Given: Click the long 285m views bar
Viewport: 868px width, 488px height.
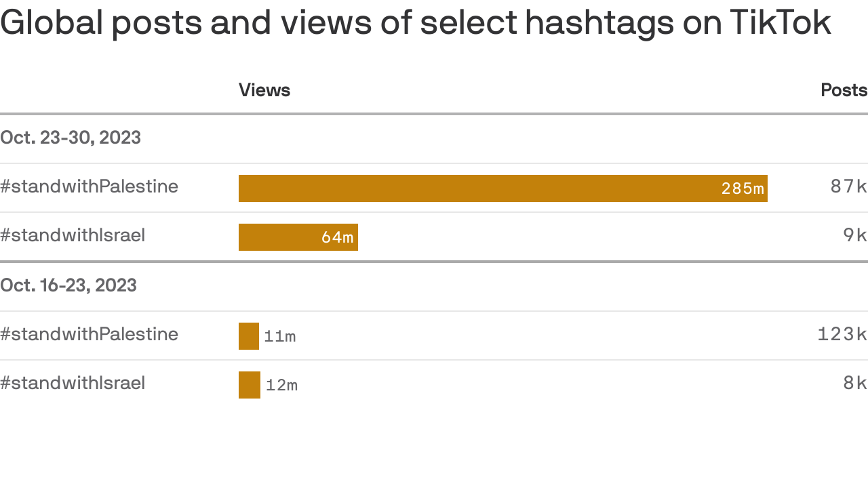Looking at the screenshot, I should tap(475, 188).
